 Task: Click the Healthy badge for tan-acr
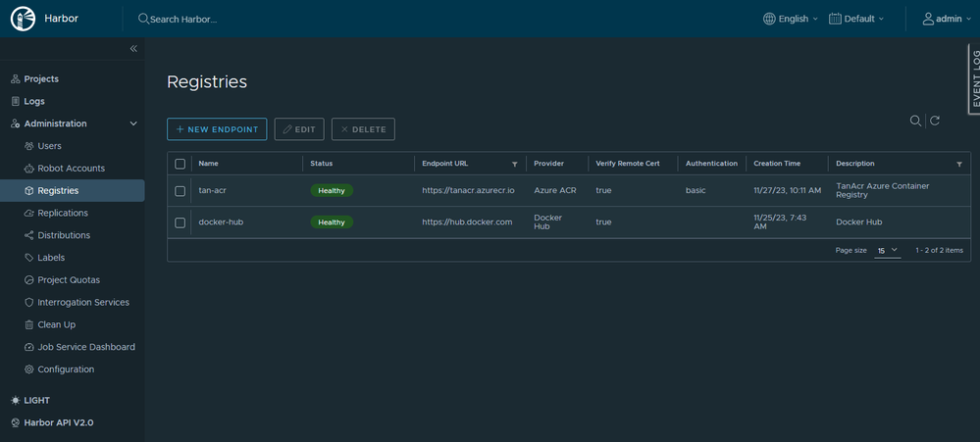[332, 191]
